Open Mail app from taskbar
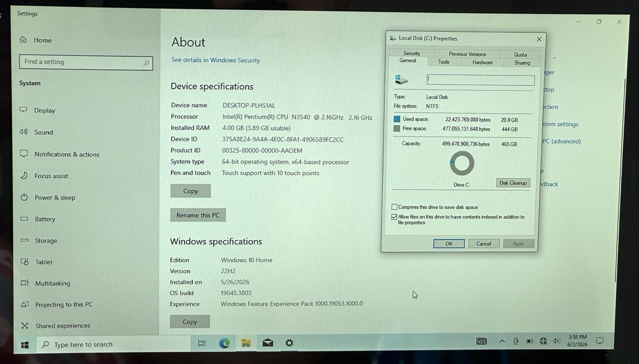Screen dimensions: 639x364 [x=268, y=342]
